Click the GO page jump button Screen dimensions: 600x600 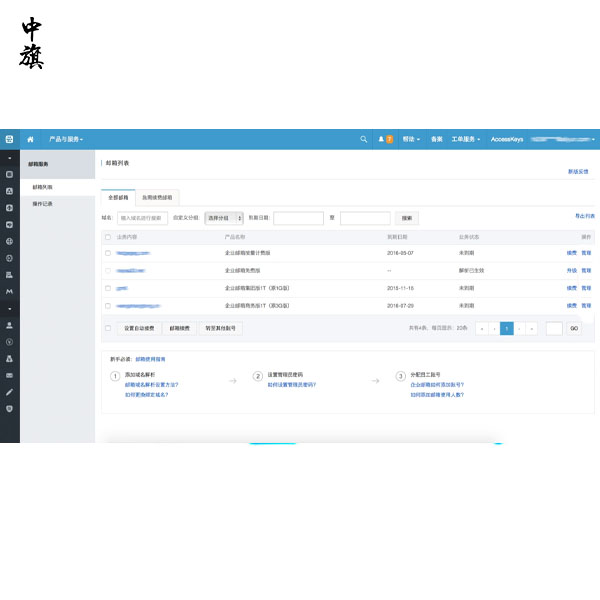[x=574, y=328]
